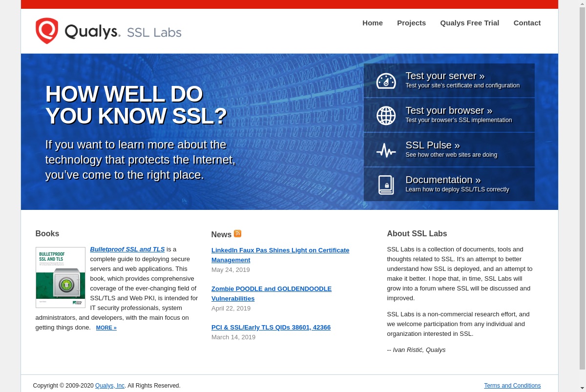Click the vertical page scrollbar thumb
586x392 pixels.
[582, 188]
